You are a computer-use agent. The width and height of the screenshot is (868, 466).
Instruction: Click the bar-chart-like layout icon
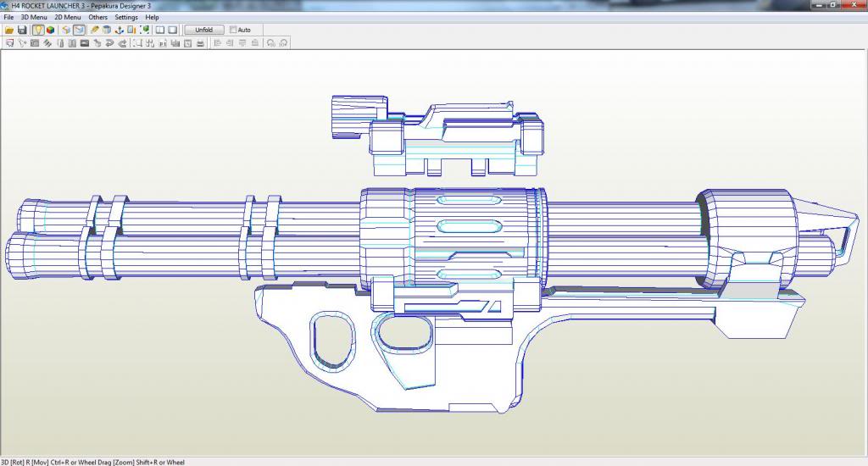tap(175, 43)
